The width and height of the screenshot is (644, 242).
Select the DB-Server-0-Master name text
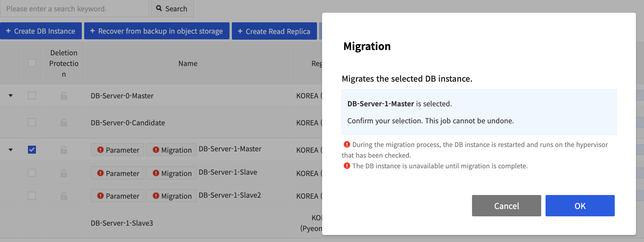(x=122, y=96)
